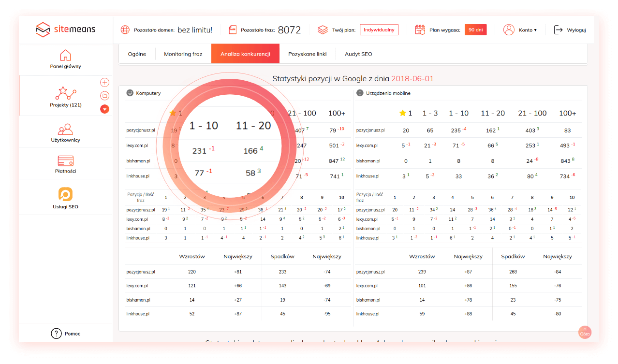Click the Pomoc question mark icon
This screenshot has height=364, width=618.
coord(57,334)
